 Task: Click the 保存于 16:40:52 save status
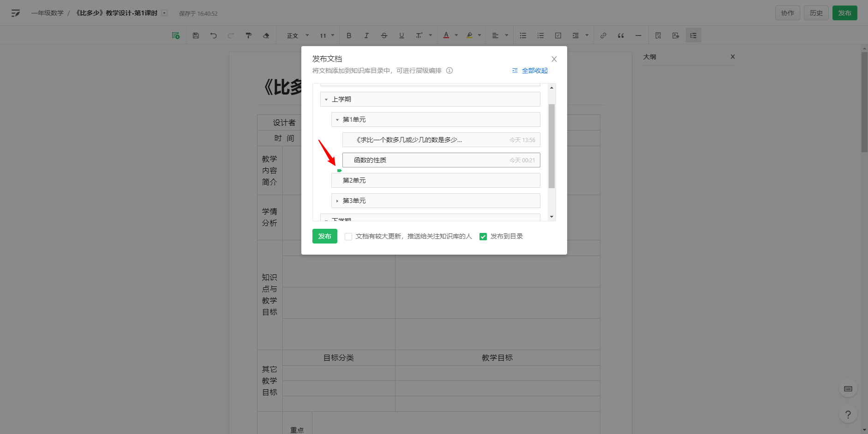coord(198,14)
